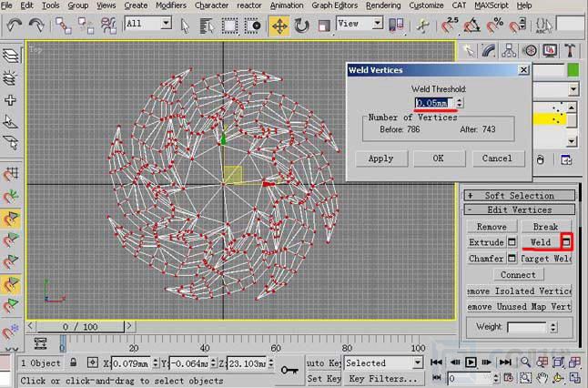Viewport: 588px width, 388px height.
Task: Toggle Select and Manipulate tool
Action: pyautogui.click(x=422, y=26)
